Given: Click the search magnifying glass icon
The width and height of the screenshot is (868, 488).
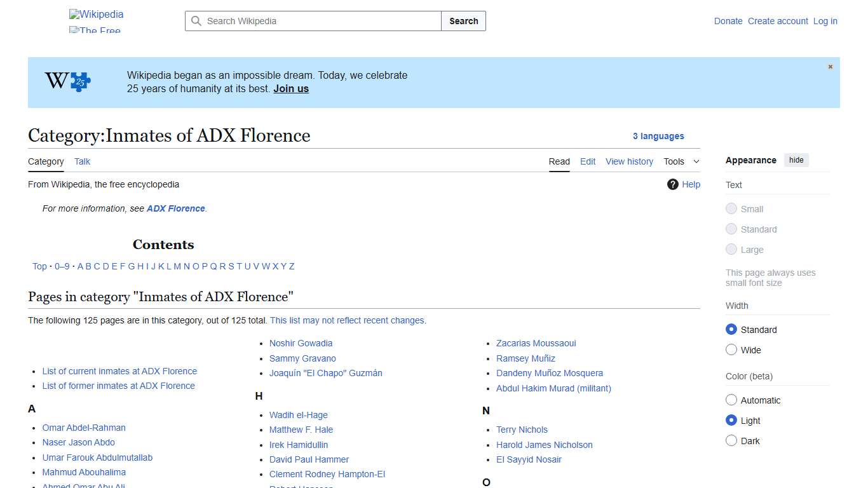Looking at the screenshot, I should pyautogui.click(x=196, y=21).
